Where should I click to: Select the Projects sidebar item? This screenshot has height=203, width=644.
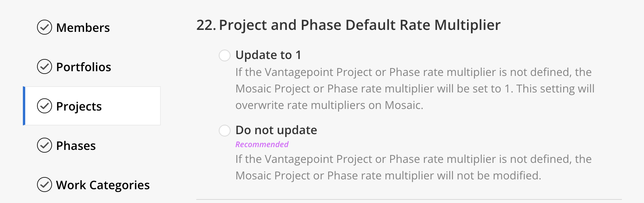[92, 106]
